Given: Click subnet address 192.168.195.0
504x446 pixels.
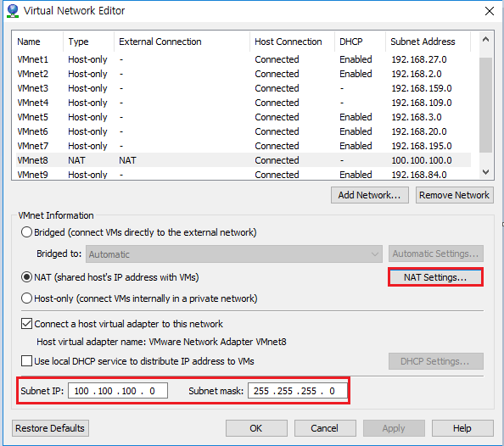Looking at the screenshot, I should [422, 146].
